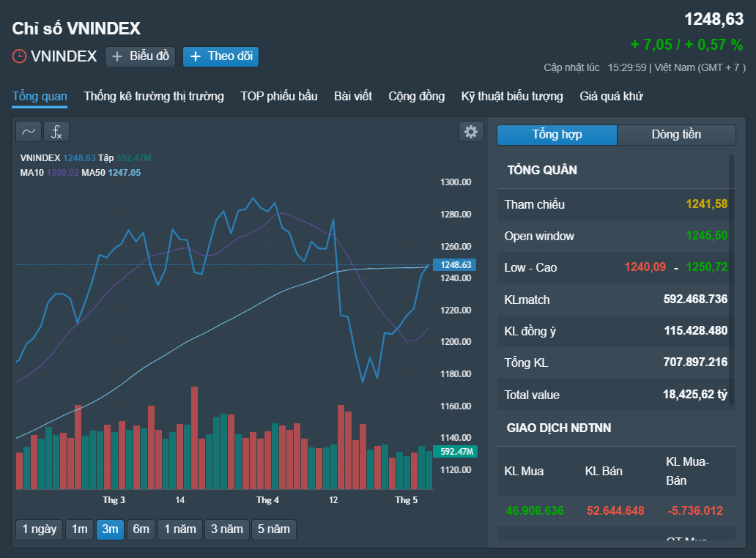The width and height of the screenshot is (756, 558).
Task: Open chart settings gear icon
Action: coord(471,132)
